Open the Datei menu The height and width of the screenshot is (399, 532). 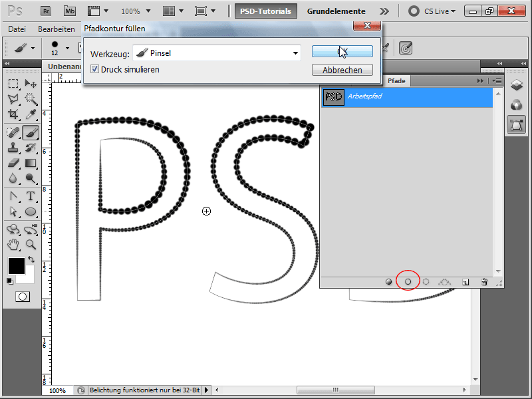pyautogui.click(x=17, y=29)
